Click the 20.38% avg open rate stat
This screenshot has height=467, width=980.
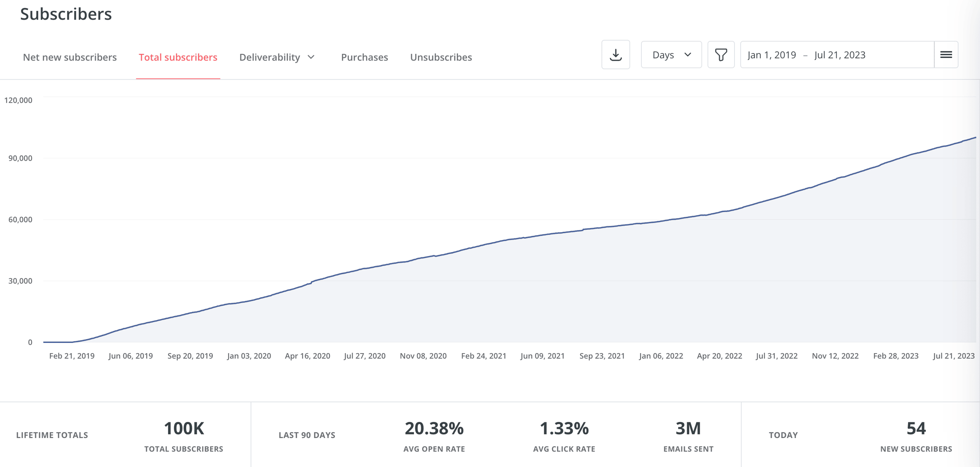point(434,429)
